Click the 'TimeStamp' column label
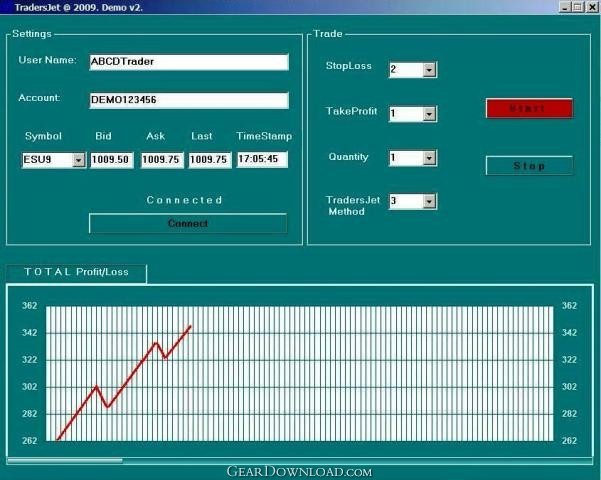The image size is (601, 480). [x=264, y=136]
